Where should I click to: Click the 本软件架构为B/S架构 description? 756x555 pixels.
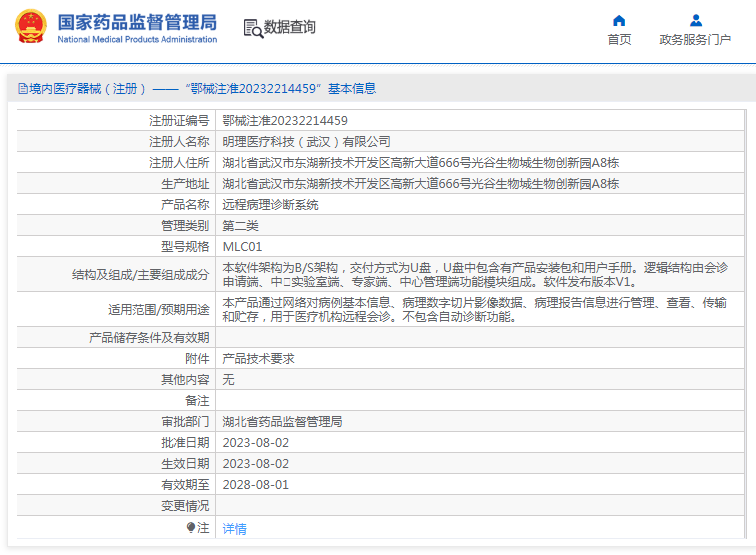[x=475, y=274]
